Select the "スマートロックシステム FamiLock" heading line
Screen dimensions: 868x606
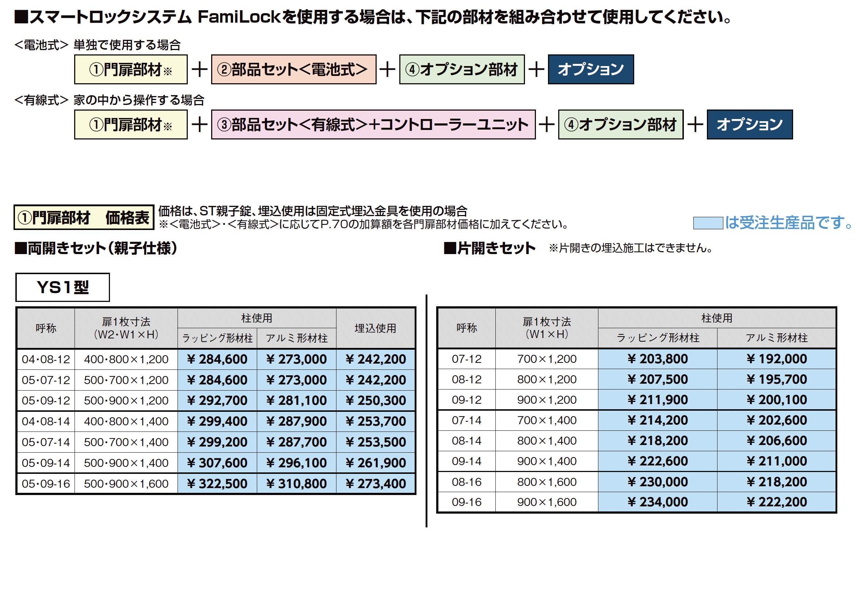click(x=373, y=17)
